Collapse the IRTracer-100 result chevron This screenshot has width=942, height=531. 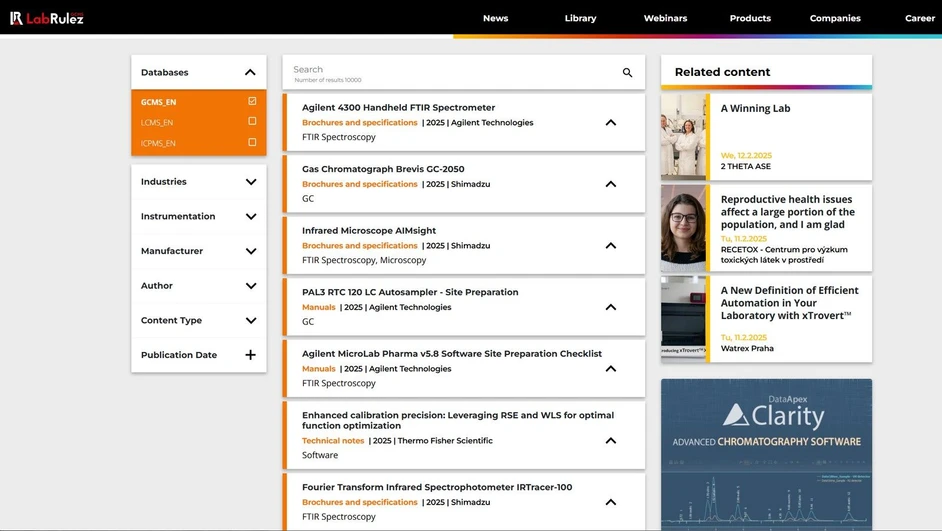611,502
